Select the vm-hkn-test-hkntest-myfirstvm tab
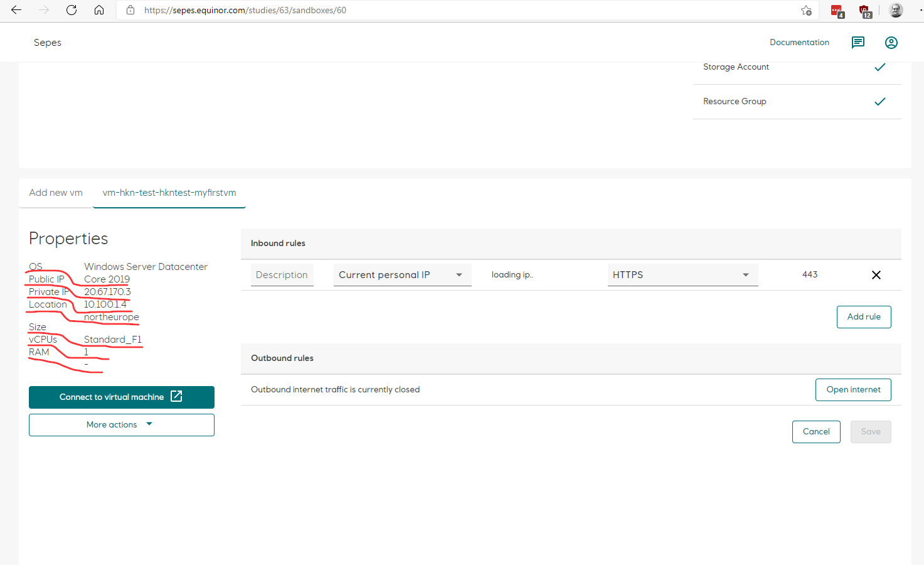The image size is (924, 565). tap(169, 193)
